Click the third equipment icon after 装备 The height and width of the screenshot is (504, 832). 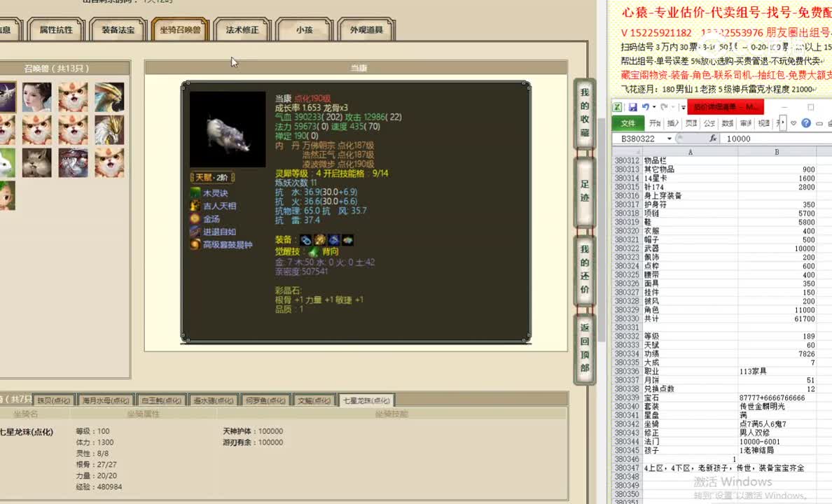(334, 240)
